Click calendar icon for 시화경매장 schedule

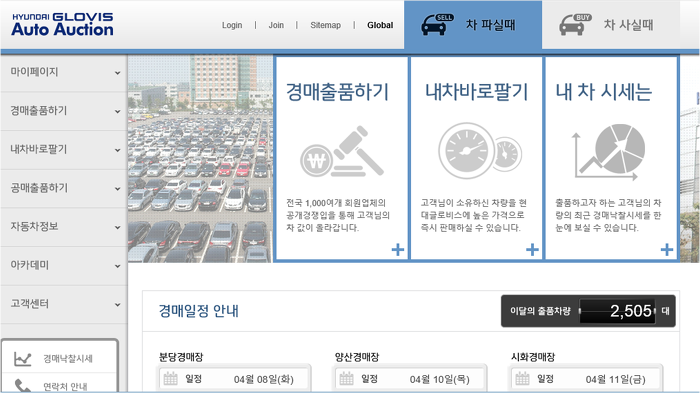click(x=522, y=379)
